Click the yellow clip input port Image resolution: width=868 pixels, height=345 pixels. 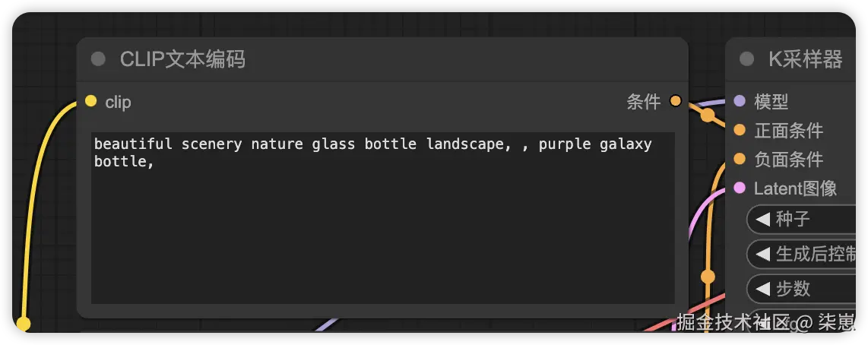tap(91, 101)
